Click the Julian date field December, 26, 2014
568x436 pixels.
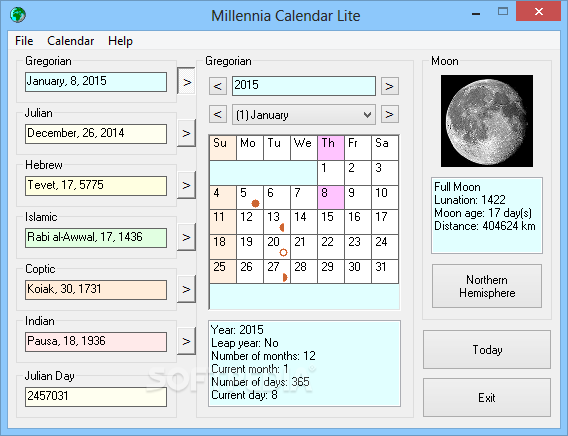(96, 134)
